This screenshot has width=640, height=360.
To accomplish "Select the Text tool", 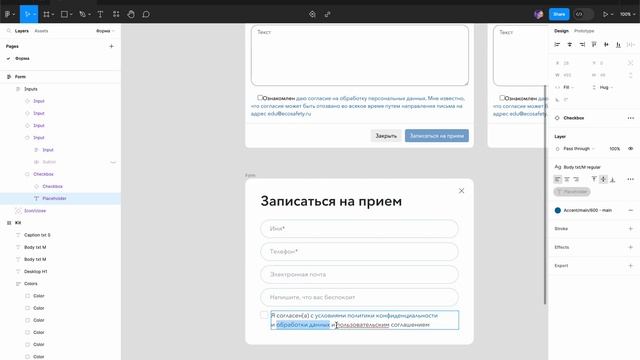I will pos(100,14).
